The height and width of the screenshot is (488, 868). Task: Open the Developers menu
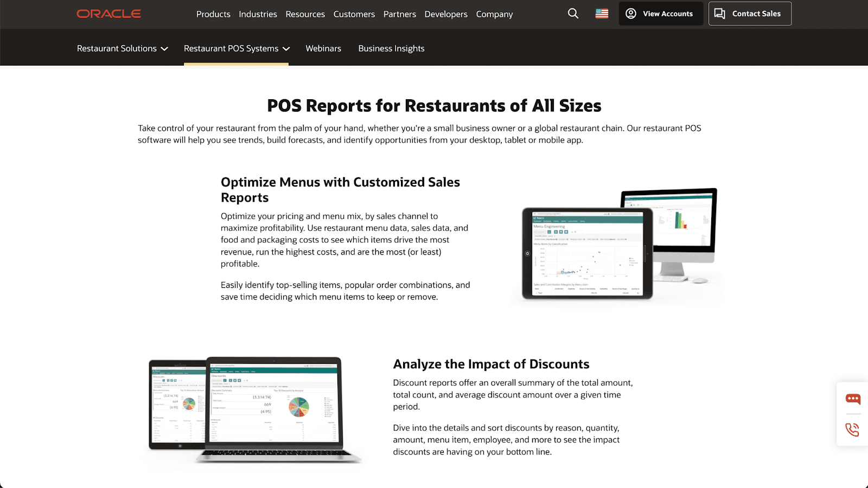click(446, 14)
